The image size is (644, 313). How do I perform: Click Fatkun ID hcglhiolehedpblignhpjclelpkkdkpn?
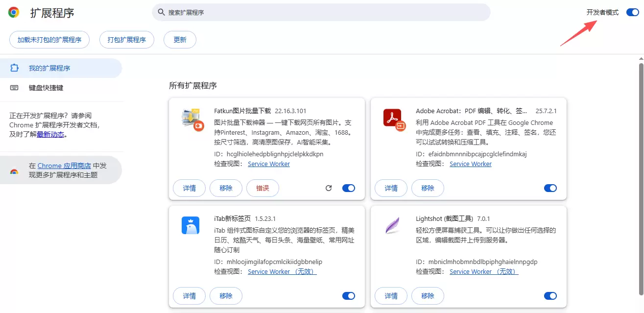coord(275,154)
